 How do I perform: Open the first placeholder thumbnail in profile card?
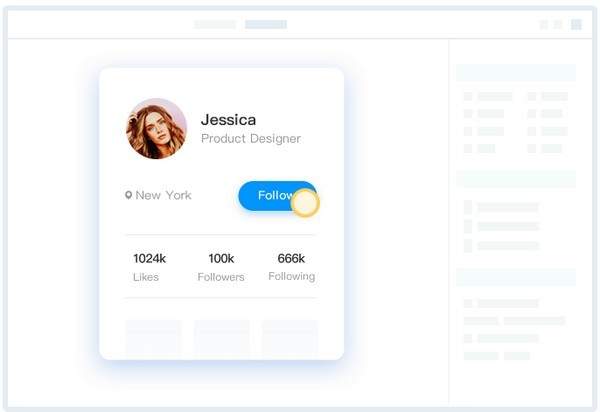click(x=154, y=337)
